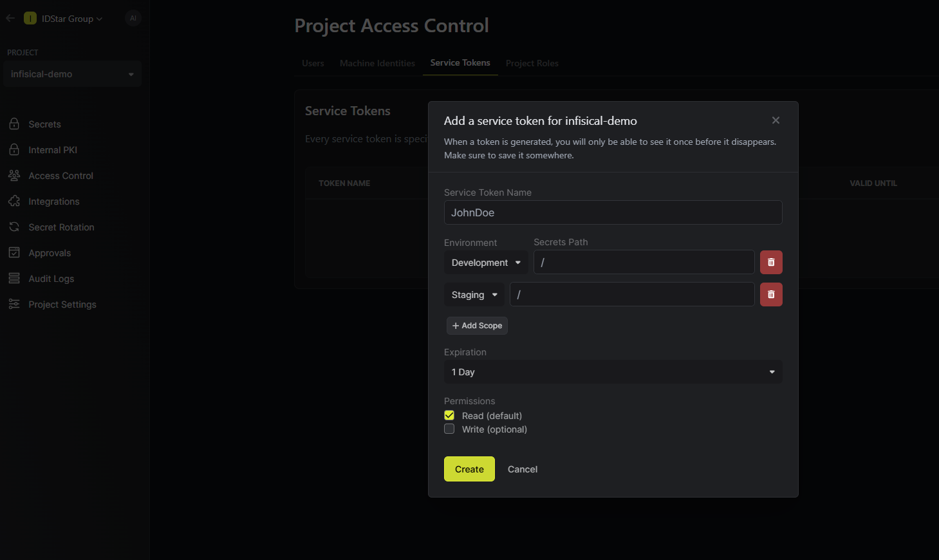This screenshot has width=939, height=560.
Task: Remove the Staging scope with trash icon
Action: click(771, 294)
